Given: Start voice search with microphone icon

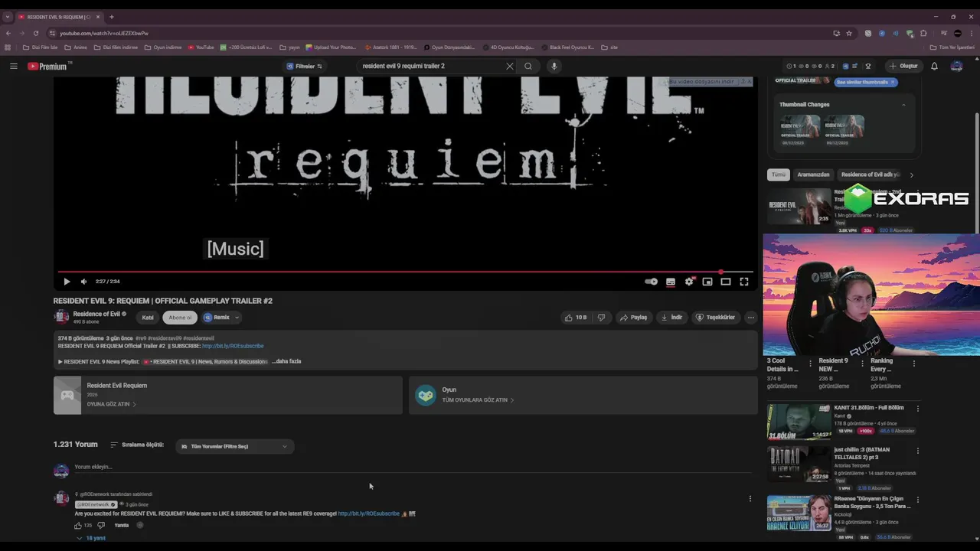Looking at the screenshot, I should click(554, 67).
